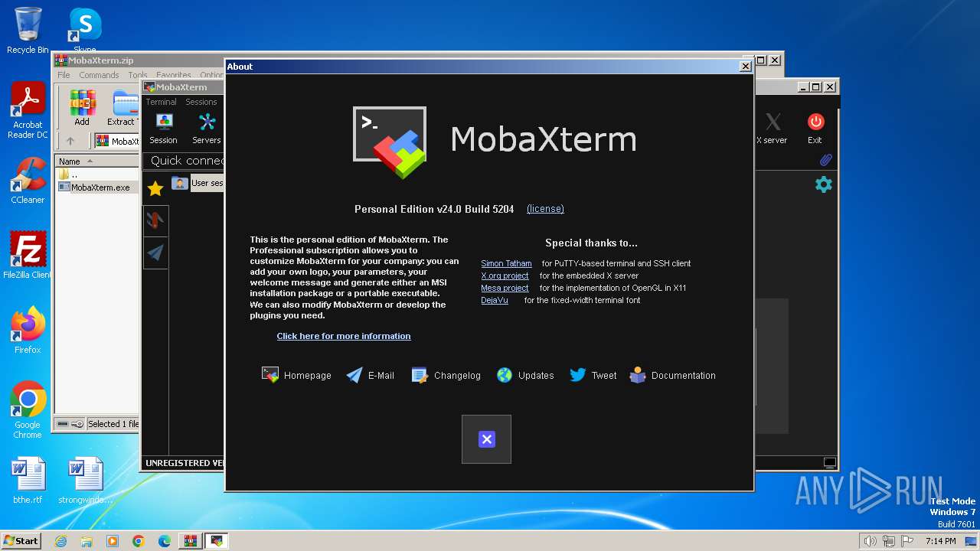Open the Changelog in About dialog
980x551 pixels.
[446, 376]
